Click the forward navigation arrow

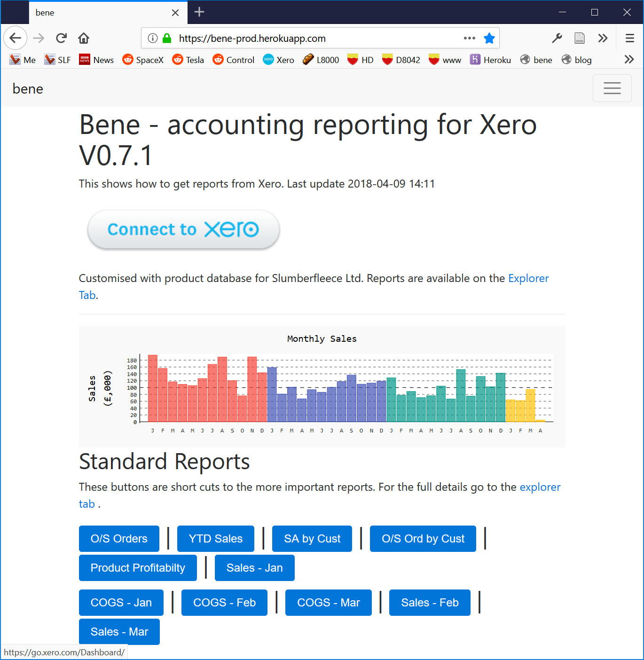click(39, 38)
